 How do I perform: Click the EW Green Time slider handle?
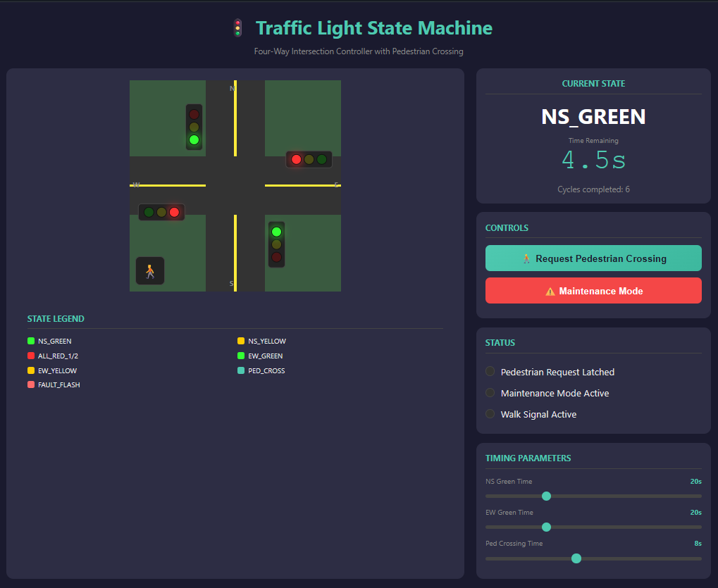coord(546,527)
